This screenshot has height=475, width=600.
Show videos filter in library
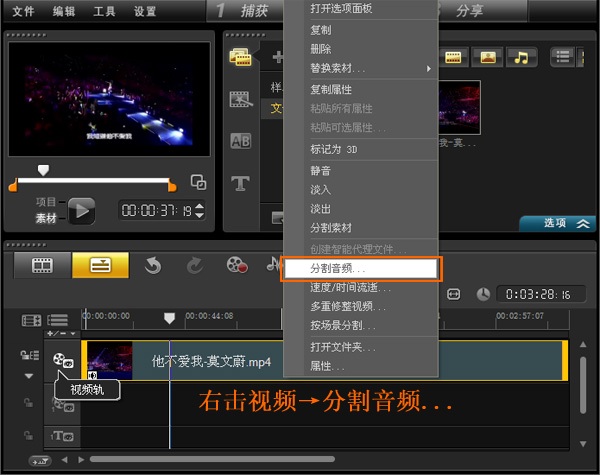pos(453,57)
